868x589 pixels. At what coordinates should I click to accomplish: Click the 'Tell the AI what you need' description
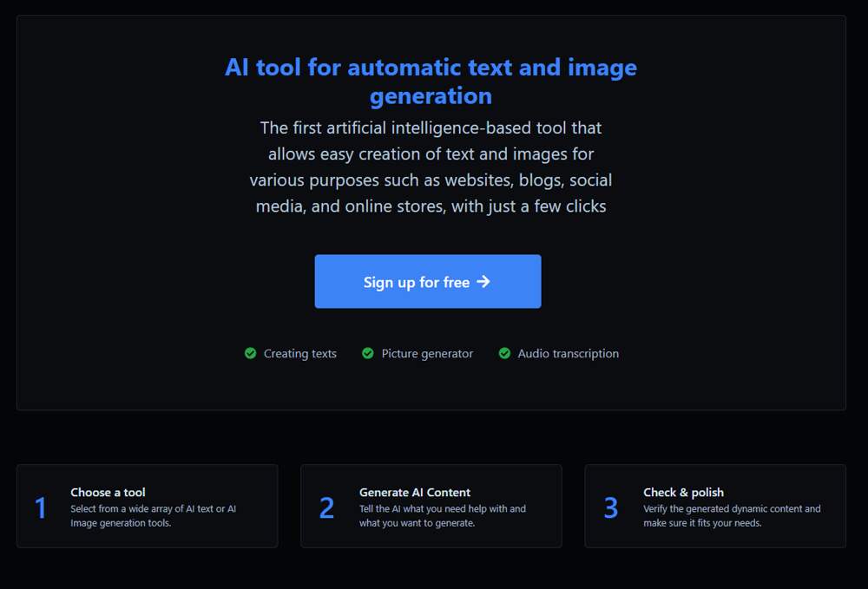point(442,516)
